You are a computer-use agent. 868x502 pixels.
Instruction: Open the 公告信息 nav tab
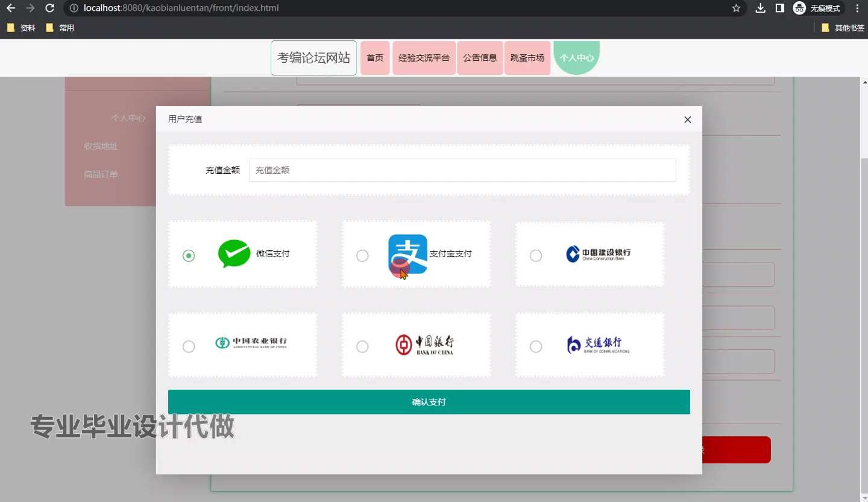click(x=480, y=58)
